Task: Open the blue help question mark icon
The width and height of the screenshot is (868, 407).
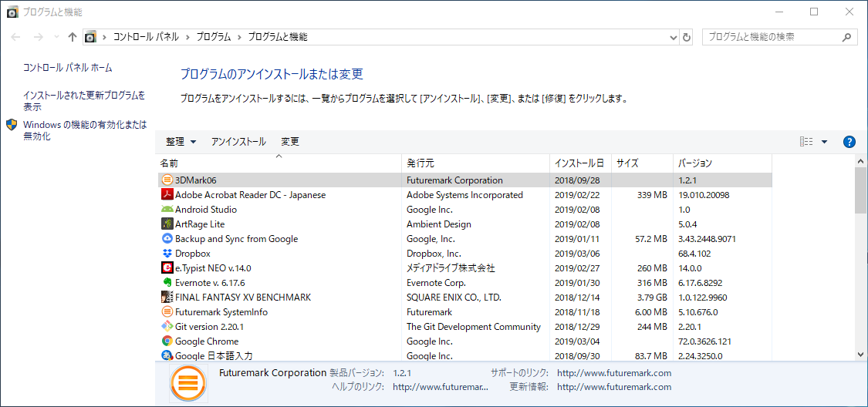Action: [x=849, y=142]
